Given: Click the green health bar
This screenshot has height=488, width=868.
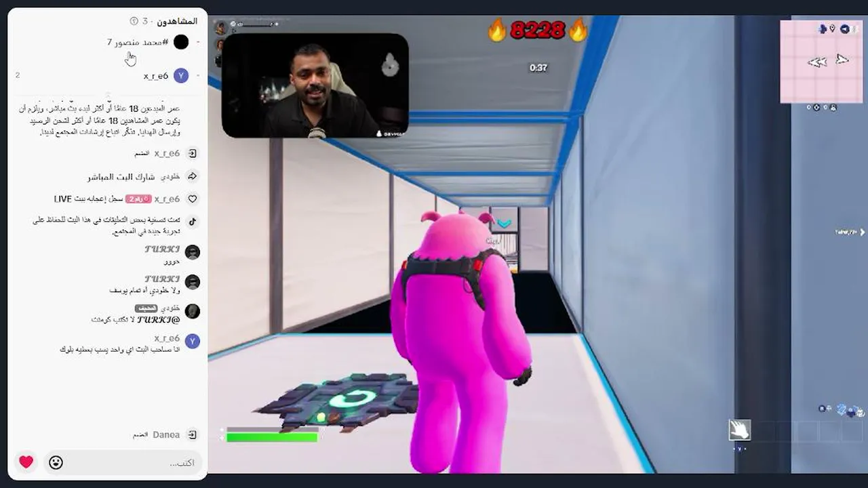Looking at the screenshot, I should (x=272, y=437).
